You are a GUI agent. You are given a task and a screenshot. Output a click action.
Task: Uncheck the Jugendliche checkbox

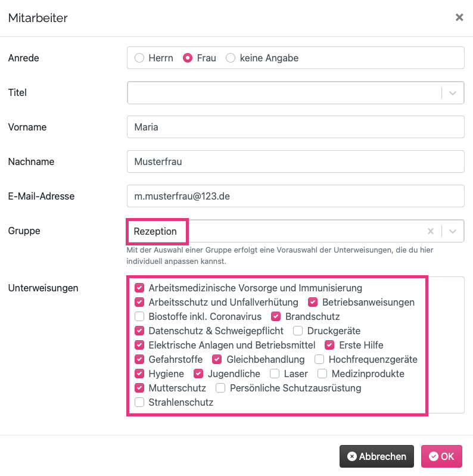(x=198, y=374)
